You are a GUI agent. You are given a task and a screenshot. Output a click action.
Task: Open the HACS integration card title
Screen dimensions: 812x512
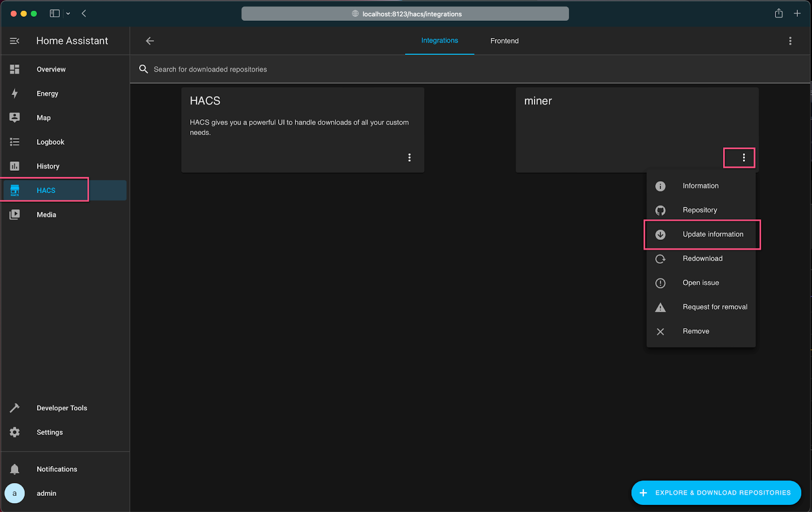point(205,101)
